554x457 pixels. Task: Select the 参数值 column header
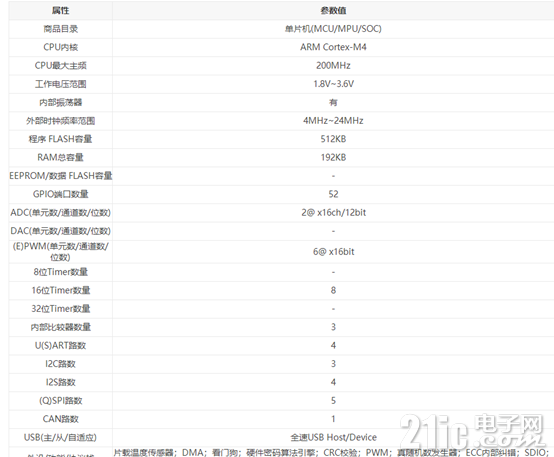[333, 11]
